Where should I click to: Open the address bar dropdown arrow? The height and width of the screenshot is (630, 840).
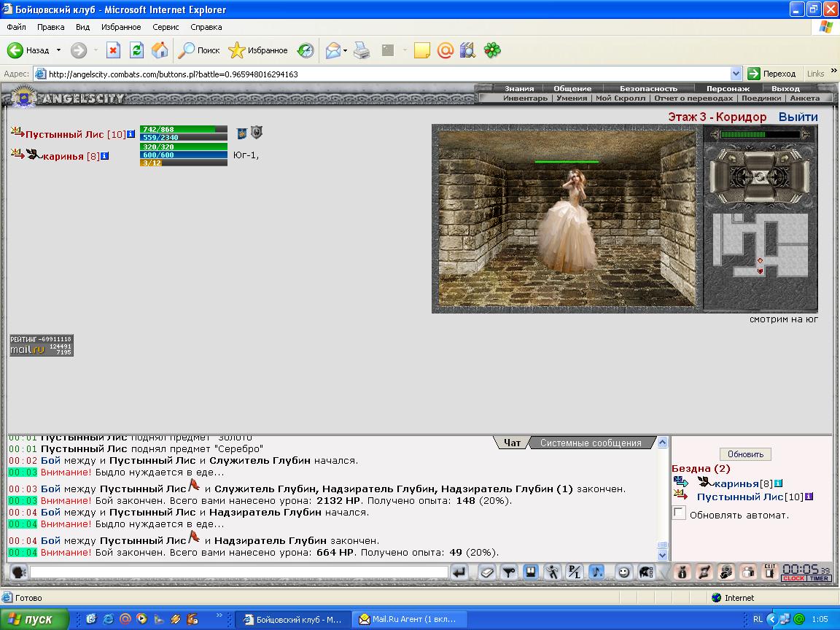[736, 74]
